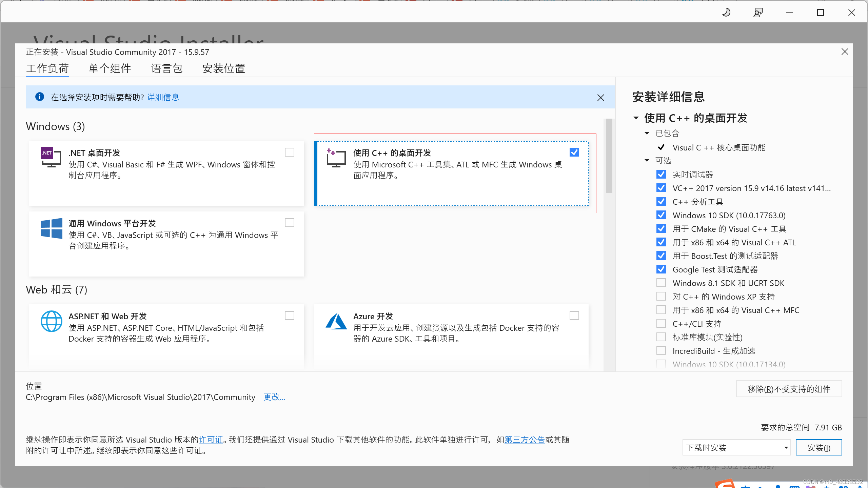Click 更改... to change install location
Image resolution: width=868 pixels, height=488 pixels.
pos(275,397)
